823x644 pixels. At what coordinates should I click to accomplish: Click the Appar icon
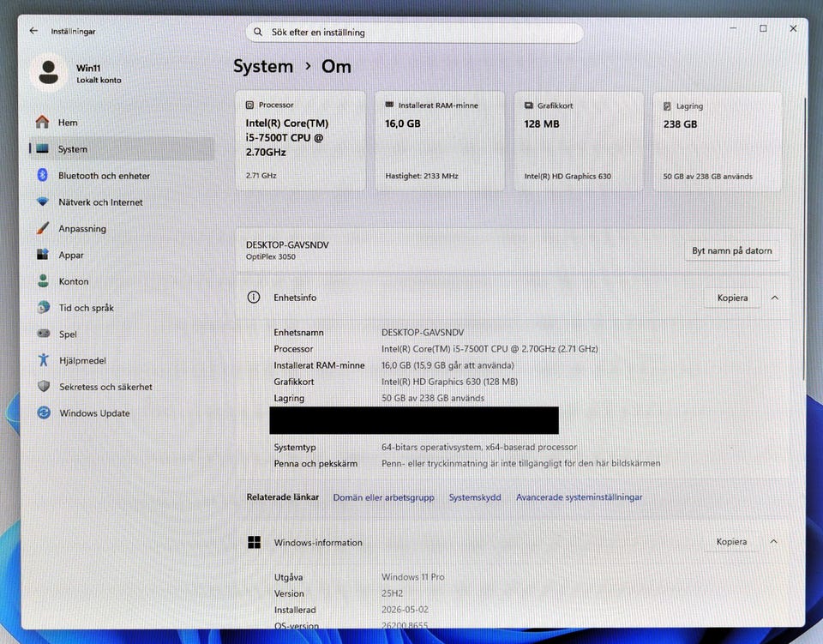click(x=43, y=255)
